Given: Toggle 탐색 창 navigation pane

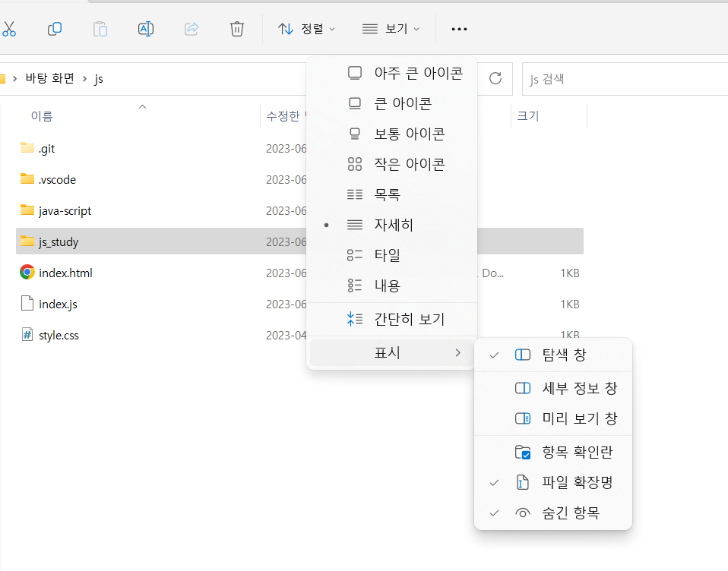Looking at the screenshot, I should pos(553,355).
